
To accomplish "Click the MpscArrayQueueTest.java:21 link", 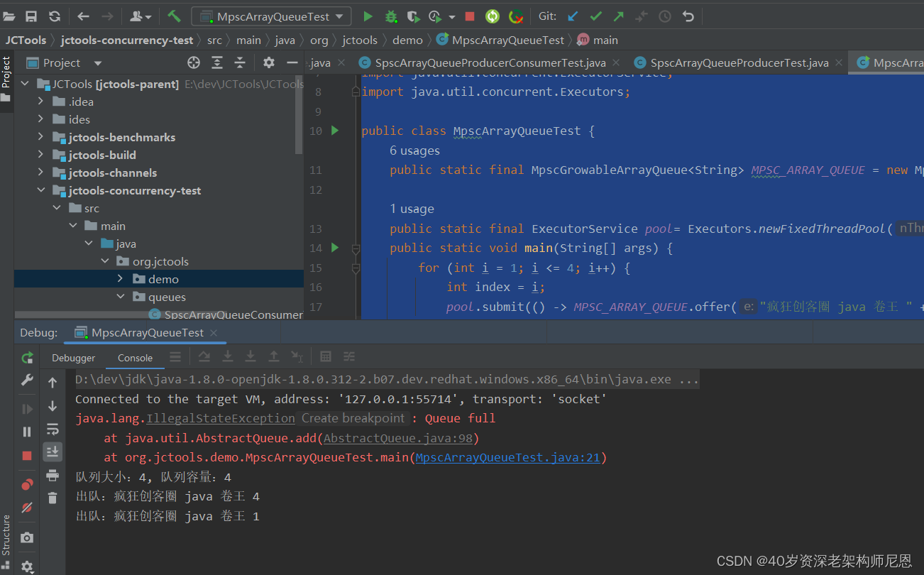I will click(507, 457).
